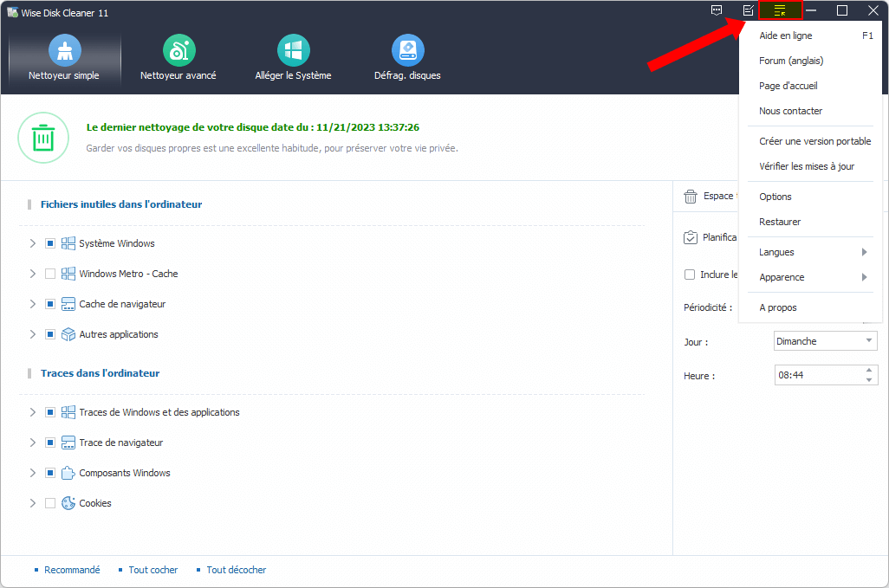Click the green trash can icon
This screenshot has width=889, height=588.
point(43,138)
